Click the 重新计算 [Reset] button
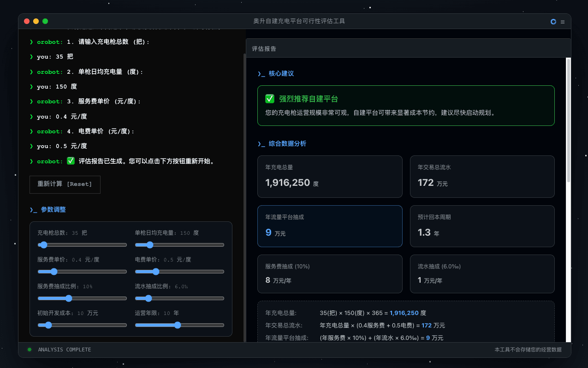588x368 pixels. pos(65,184)
